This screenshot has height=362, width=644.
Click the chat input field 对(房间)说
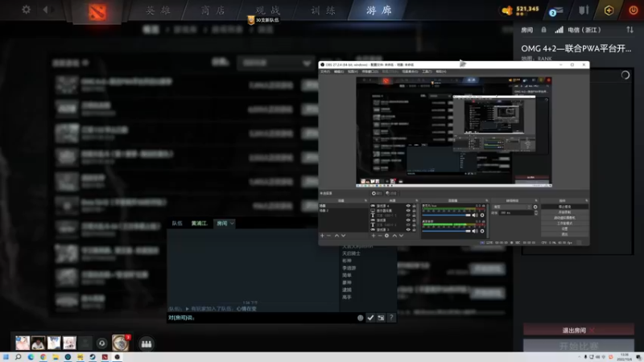click(x=261, y=318)
